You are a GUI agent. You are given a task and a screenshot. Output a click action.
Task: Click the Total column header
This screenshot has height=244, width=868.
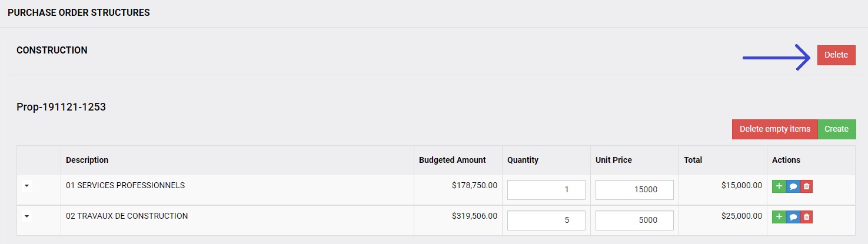pyautogui.click(x=693, y=160)
